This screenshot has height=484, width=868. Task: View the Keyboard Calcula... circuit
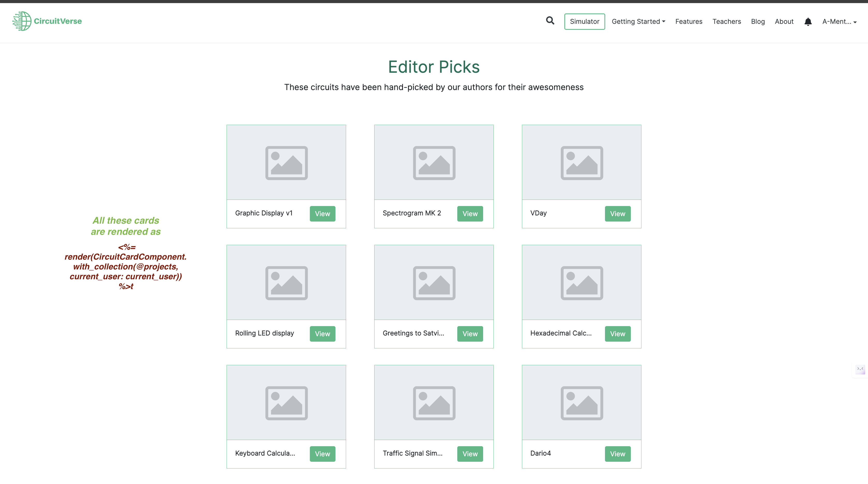(x=322, y=454)
